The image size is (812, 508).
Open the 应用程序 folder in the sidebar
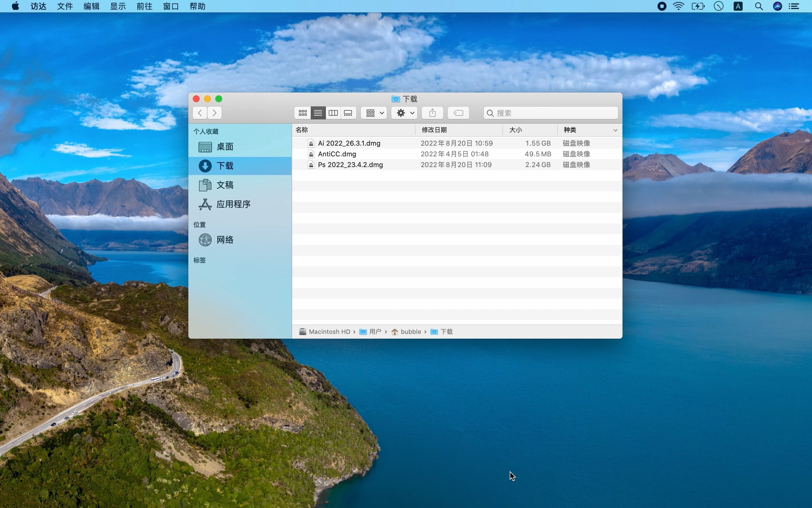coord(233,204)
